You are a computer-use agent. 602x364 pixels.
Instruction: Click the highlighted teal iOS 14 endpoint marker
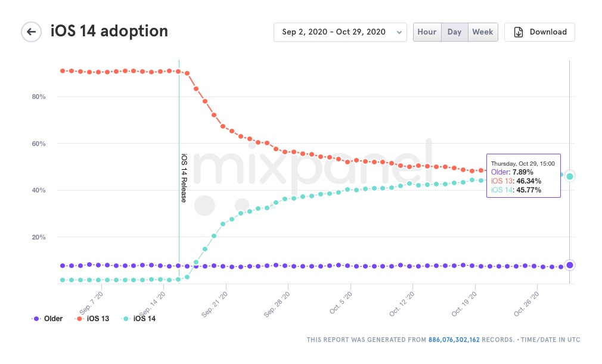coord(570,176)
